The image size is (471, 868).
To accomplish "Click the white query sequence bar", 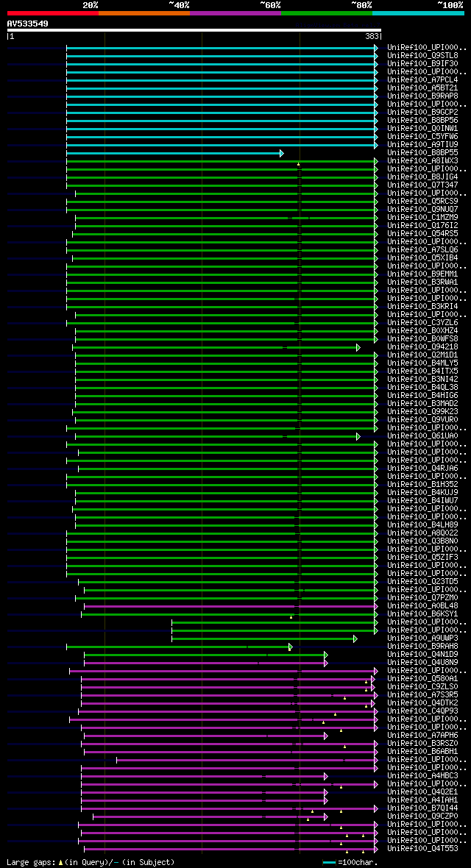I will [x=194, y=30].
